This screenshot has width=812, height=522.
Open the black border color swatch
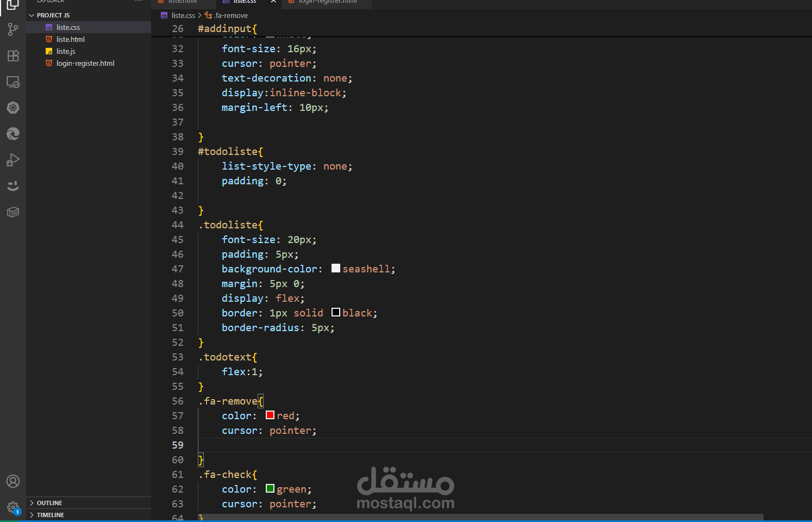pos(336,312)
